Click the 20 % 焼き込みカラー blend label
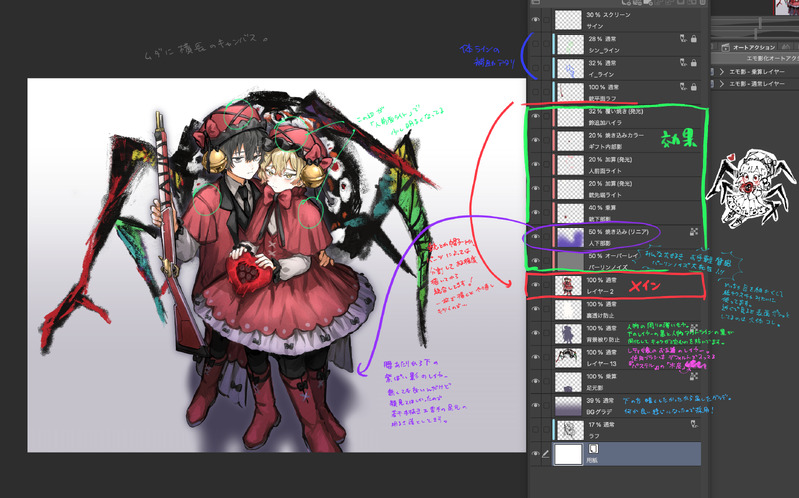This screenshot has height=498, width=799. click(x=616, y=136)
